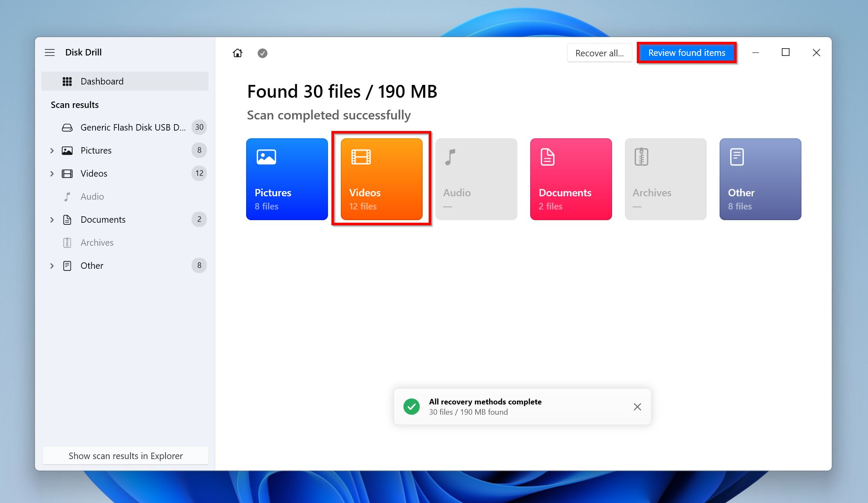The image size is (868, 503).
Task: Select Other in the sidebar
Action: (x=91, y=265)
